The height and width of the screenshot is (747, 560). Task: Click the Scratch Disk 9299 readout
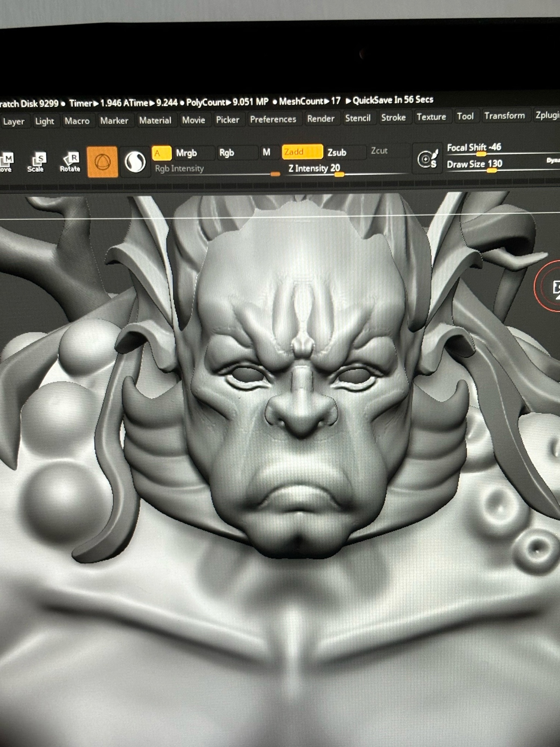(29, 104)
